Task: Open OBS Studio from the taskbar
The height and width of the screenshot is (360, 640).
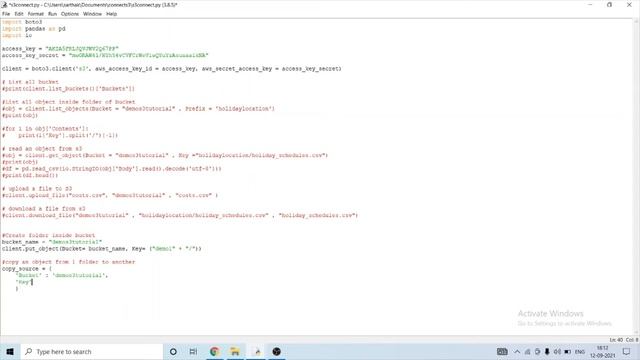Action: click(x=277, y=351)
